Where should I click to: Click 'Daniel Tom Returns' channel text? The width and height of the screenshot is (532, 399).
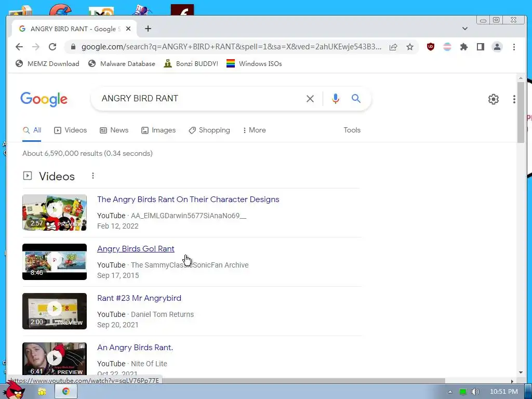162,314
